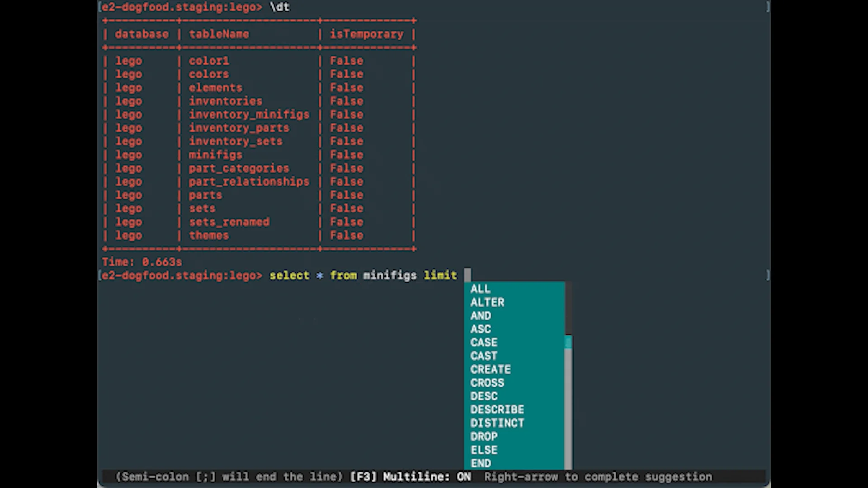Choose CASE from suggestion popup
The image size is (868, 488).
(x=484, y=343)
